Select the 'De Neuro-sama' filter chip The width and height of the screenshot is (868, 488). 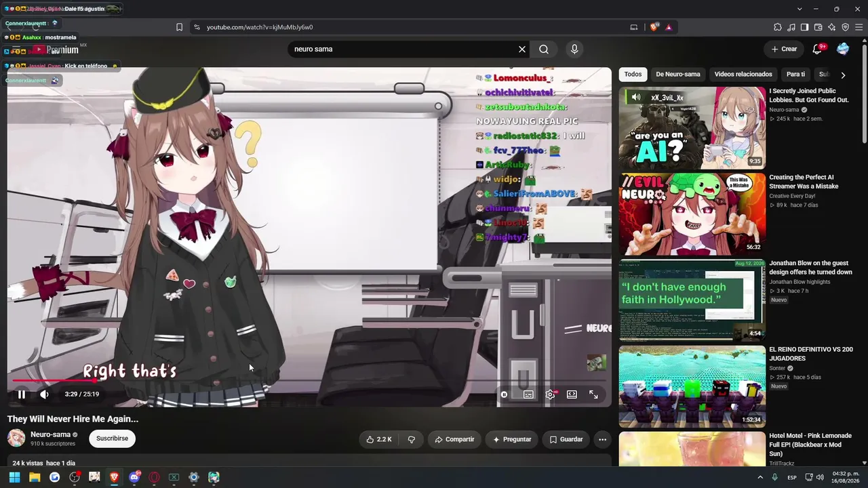678,75
